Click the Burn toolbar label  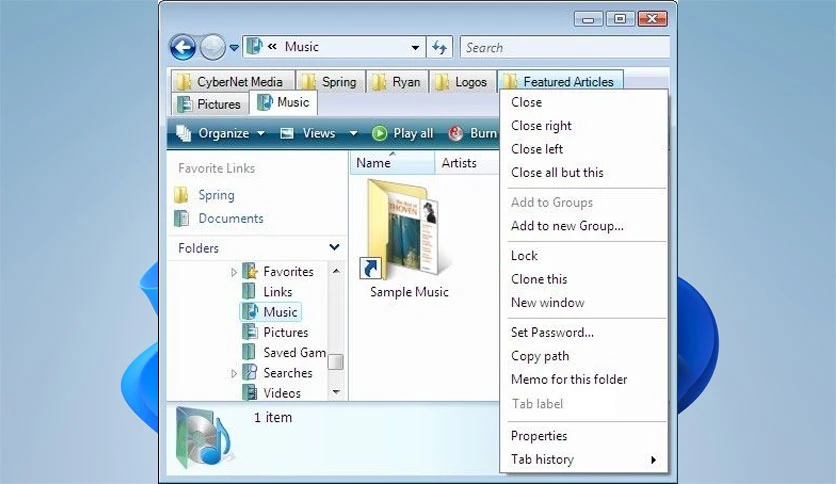[x=483, y=133]
